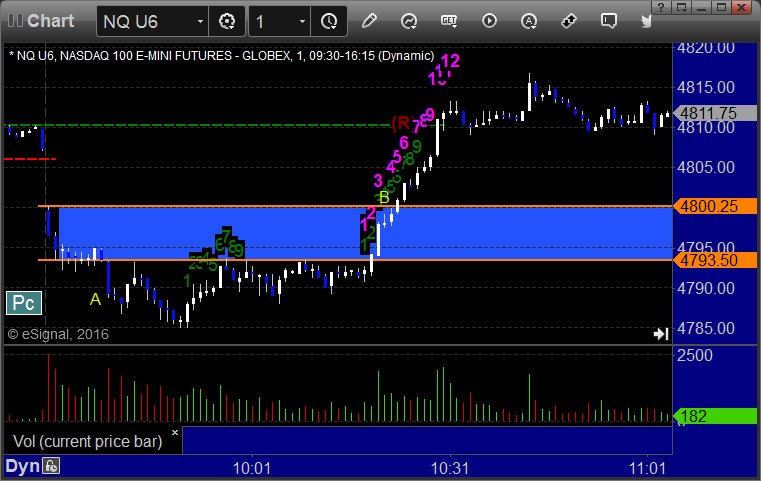Viewport: 761px width, 481px height.
Task: Open the alerts 'A' circle icon
Action: (x=529, y=21)
